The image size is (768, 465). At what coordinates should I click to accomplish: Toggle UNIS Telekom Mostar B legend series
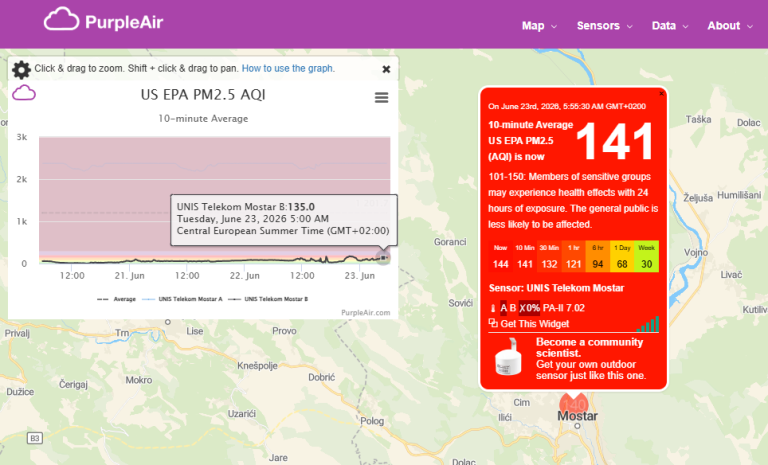point(268,299)
